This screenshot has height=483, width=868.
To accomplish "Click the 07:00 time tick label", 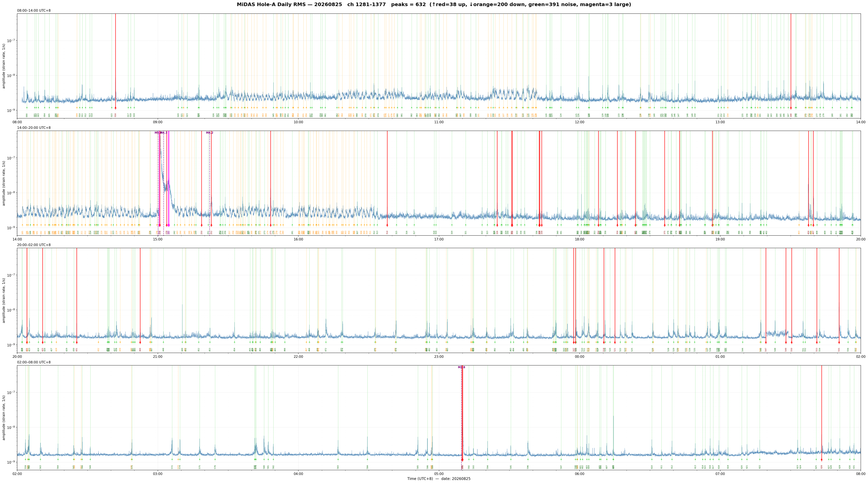I will [x=720, y=474].
